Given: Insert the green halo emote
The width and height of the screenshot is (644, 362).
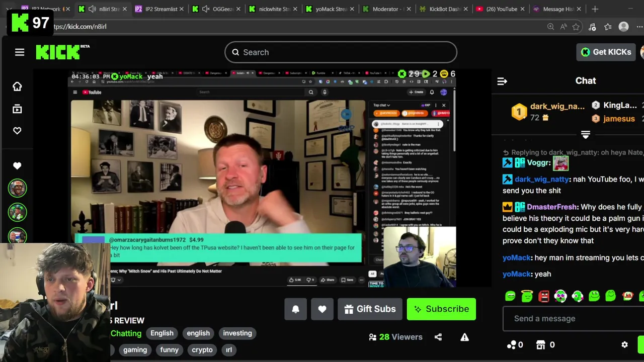Looking at the screenshot, I should (x=527, y=296).
